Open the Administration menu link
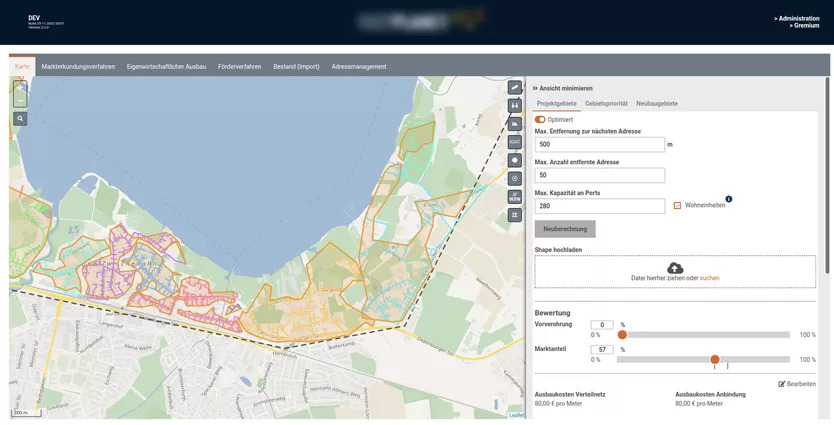834x425 pixels. click(796, 18)
